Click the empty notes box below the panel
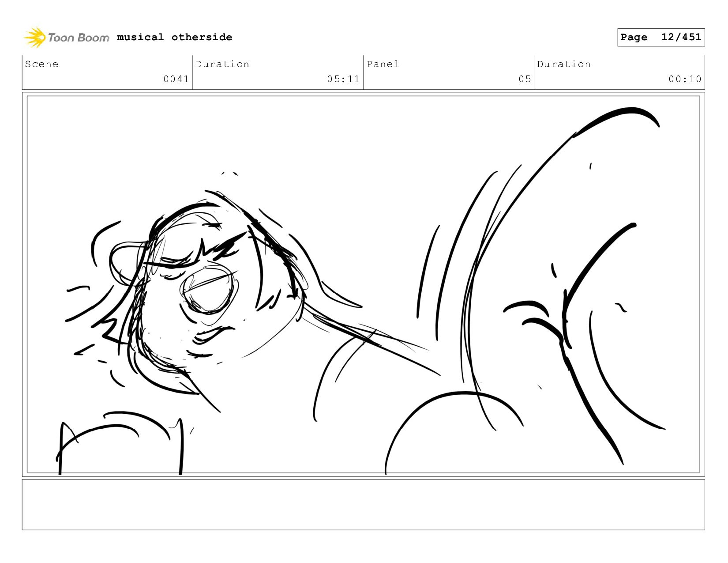The height and width of the screenshot is (563, 728). click(363, 505)
